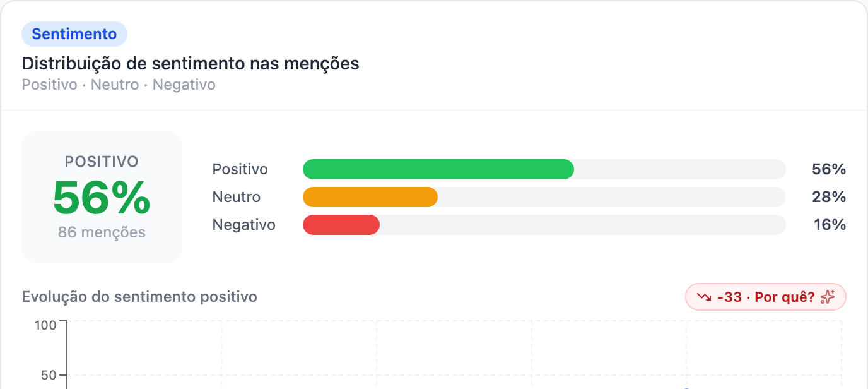Click the 56% value beside Positivo bar
Image resolution: width=868 pixels, height=389 pixels.
(829, 169)
